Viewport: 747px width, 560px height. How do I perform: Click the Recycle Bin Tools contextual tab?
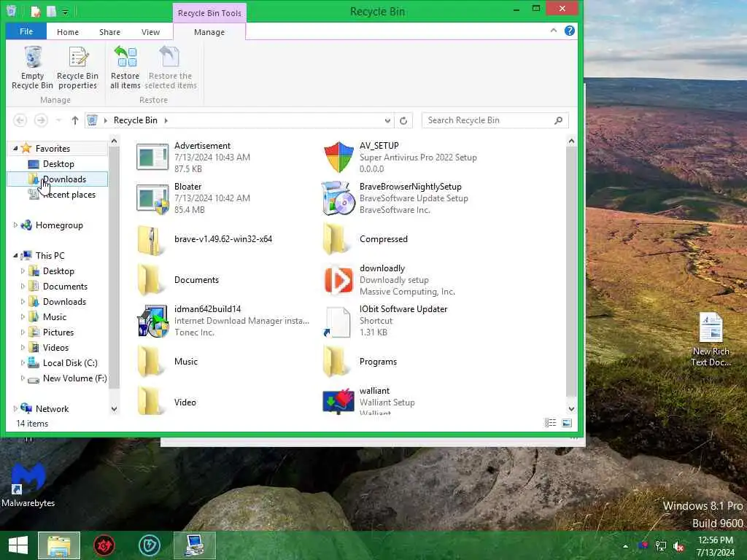[209, 13]
